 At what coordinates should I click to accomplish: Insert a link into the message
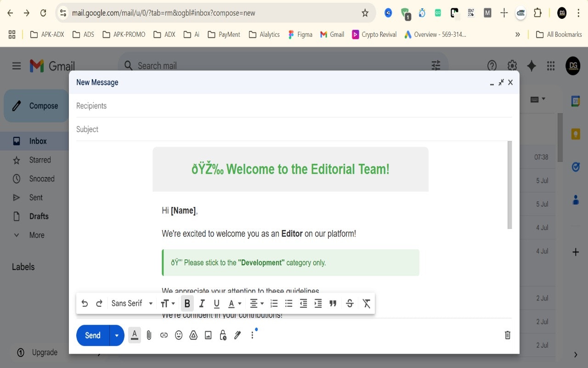tap(164, 335)
